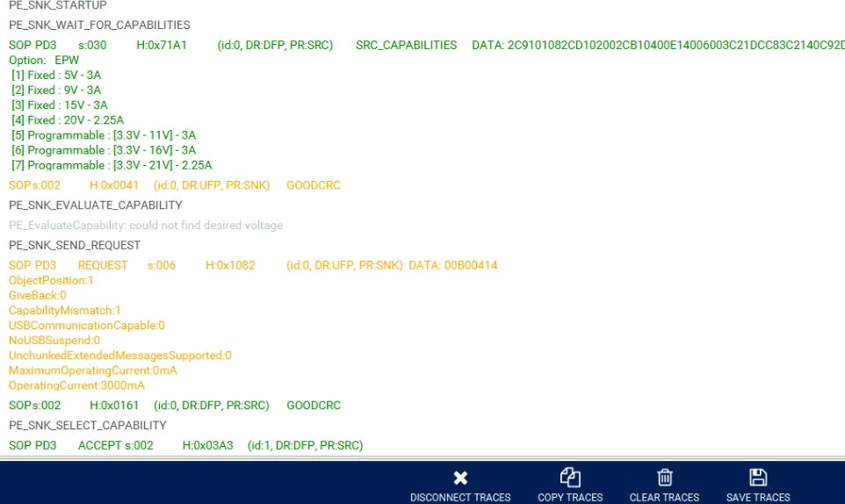845x504 pixels.
Task: Click the Clear Traces trash icon
Action: [x=664, y=477]
